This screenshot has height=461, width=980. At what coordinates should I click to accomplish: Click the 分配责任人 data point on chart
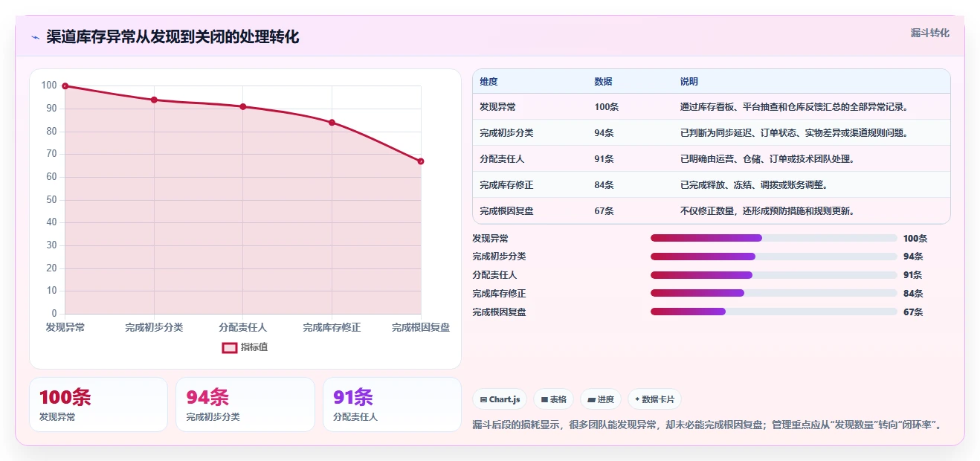pos(243,106)
